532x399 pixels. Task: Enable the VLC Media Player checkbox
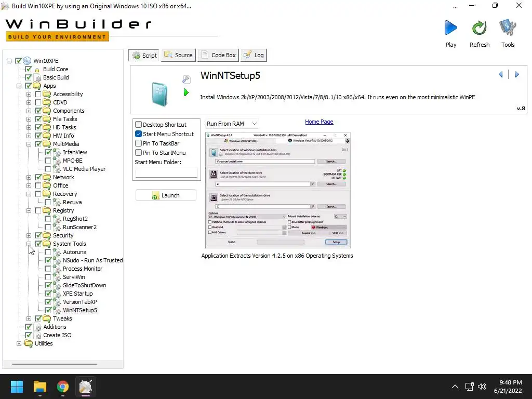coord(48,169)
